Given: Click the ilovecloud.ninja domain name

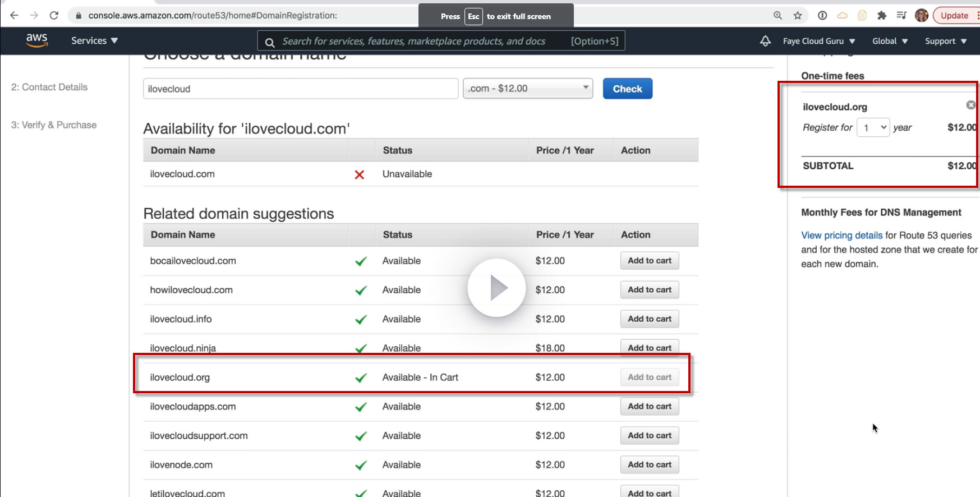Looking at the screenshot, I should click(x=183, y=348).
